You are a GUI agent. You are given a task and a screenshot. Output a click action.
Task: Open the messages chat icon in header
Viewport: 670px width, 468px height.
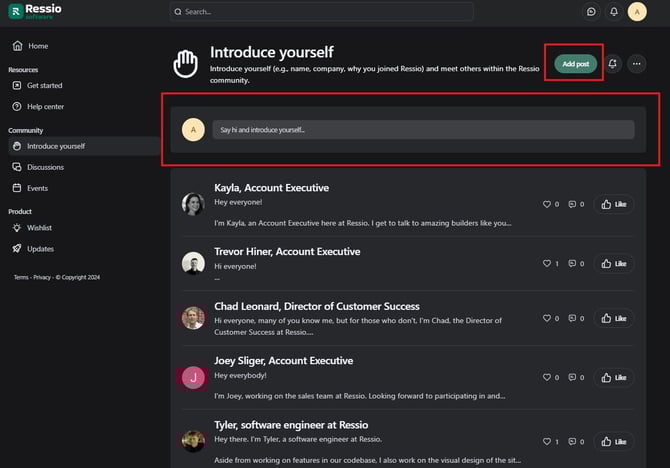(591, 12)
